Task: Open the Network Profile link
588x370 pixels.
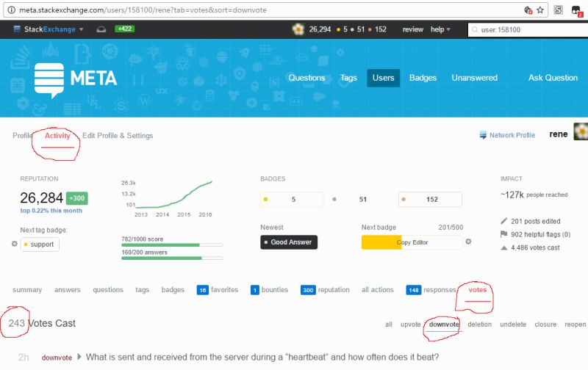Action: point(507,135)
